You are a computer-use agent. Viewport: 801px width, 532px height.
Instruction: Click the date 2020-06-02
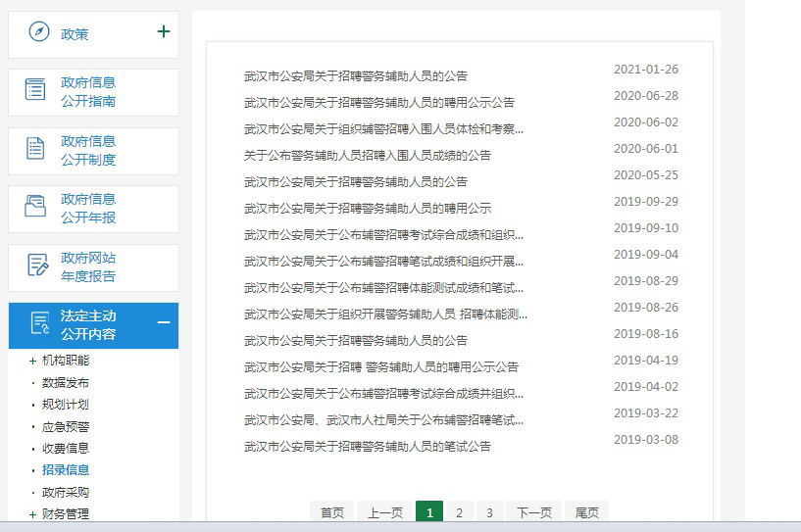coord(646,122)
